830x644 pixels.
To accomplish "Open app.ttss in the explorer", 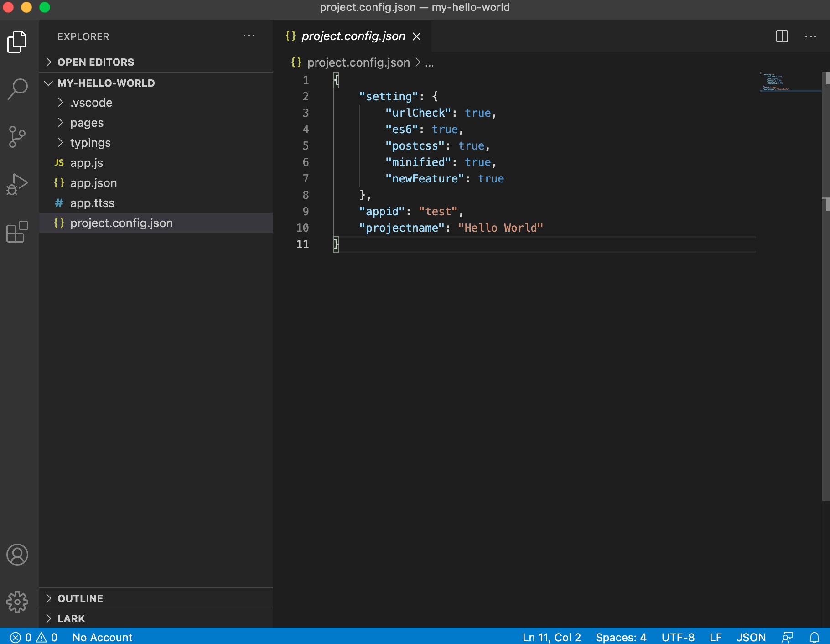I will (156, 203).
